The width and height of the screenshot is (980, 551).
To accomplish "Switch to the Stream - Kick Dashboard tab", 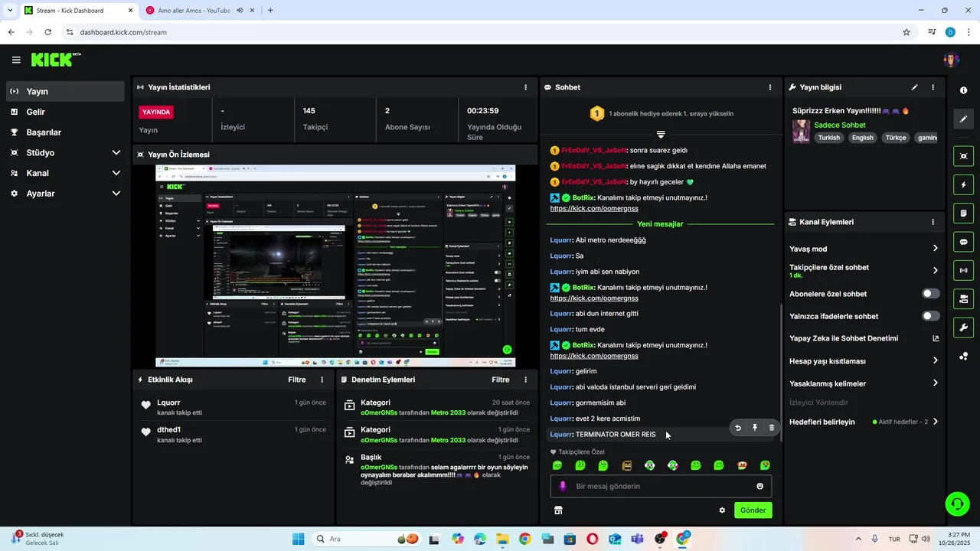I will (x=78, y=11).
